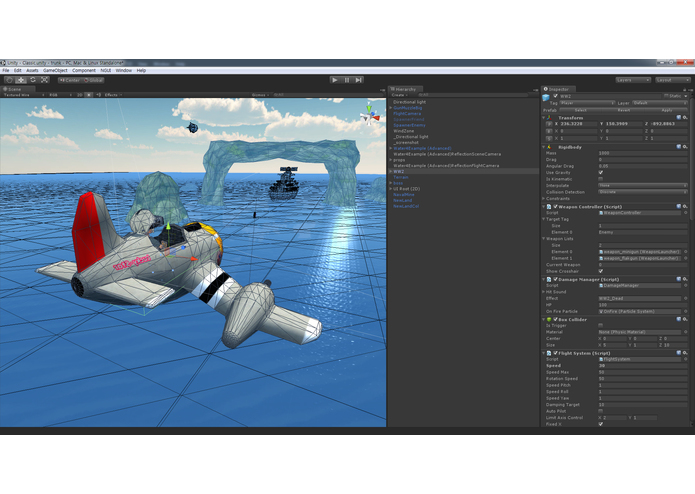Open the Transform help book icon
695x494 pixels.
(678, 118)
